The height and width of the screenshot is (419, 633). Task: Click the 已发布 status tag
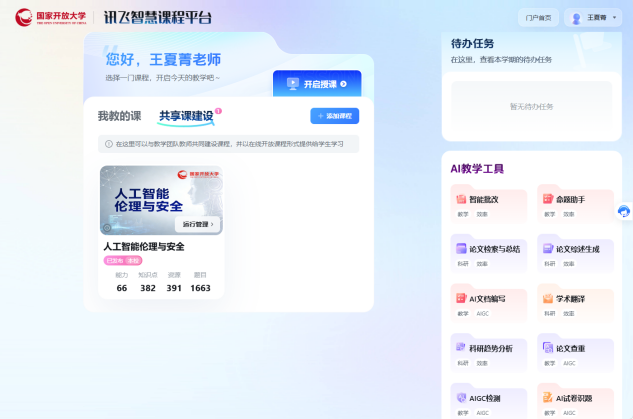coord(115,261)
